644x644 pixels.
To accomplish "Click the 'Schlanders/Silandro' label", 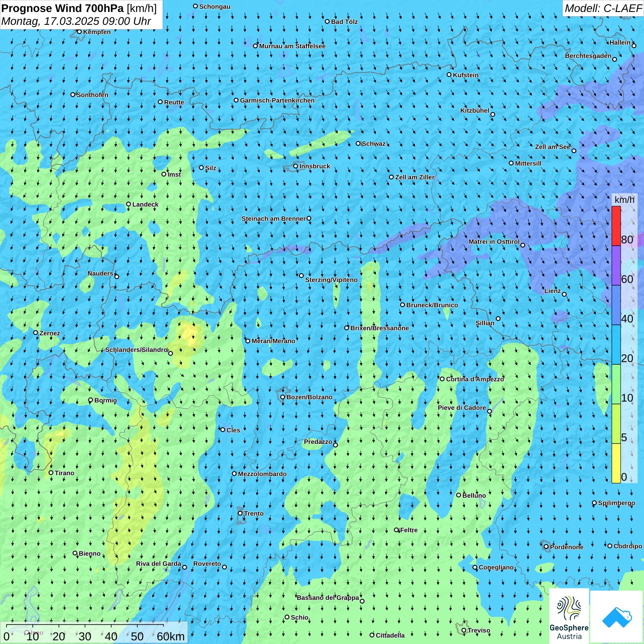I will pos(136,350).
